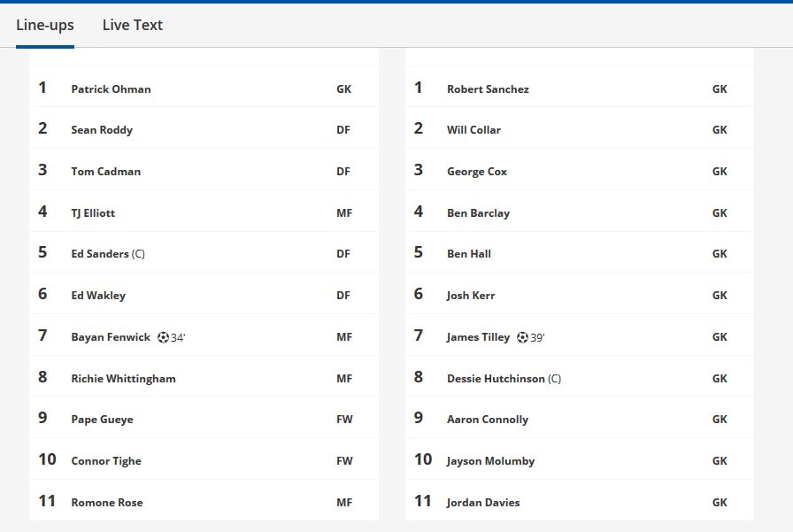The image size is (793, 532).
Task: Open Patrick Ohman's player entry
Action: (x=111, y=89)
